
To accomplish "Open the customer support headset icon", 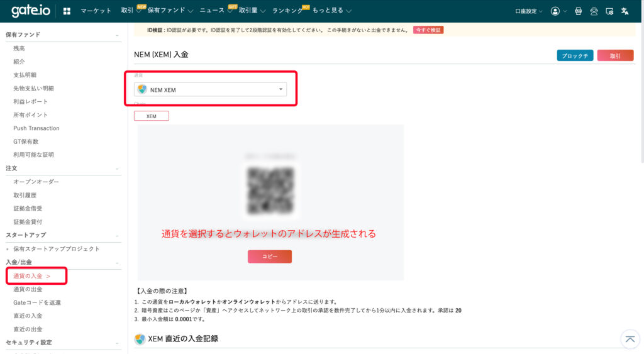I will pyautogui.click(x=594, y=11).
